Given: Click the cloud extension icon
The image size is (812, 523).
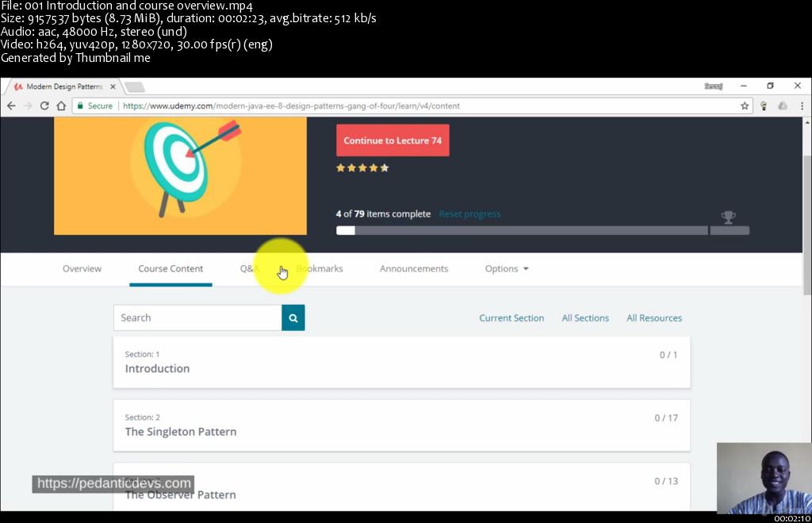Looking at the screenshot, I should pos(783,106).
